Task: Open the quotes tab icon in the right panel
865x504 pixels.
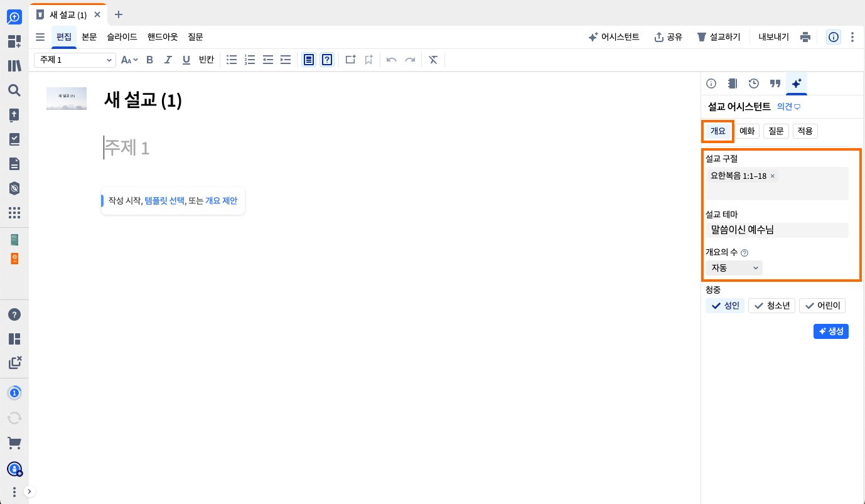Action: pyautogui.click(x=775, y=83)
